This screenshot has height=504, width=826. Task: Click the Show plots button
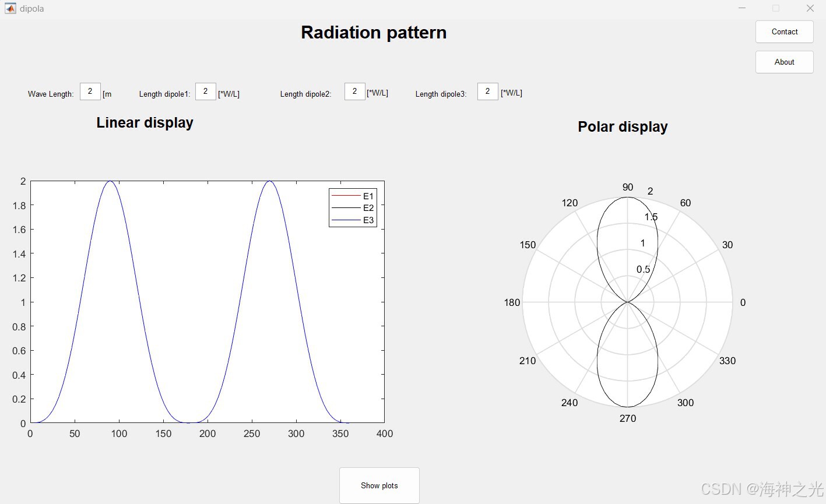click(379, 485)
